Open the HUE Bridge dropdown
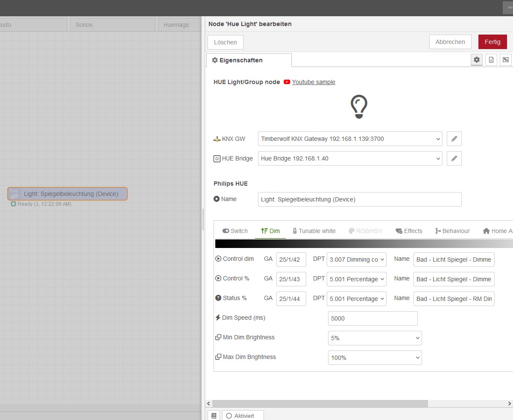This screenshot has width=513, height=420. click(350, 158)
